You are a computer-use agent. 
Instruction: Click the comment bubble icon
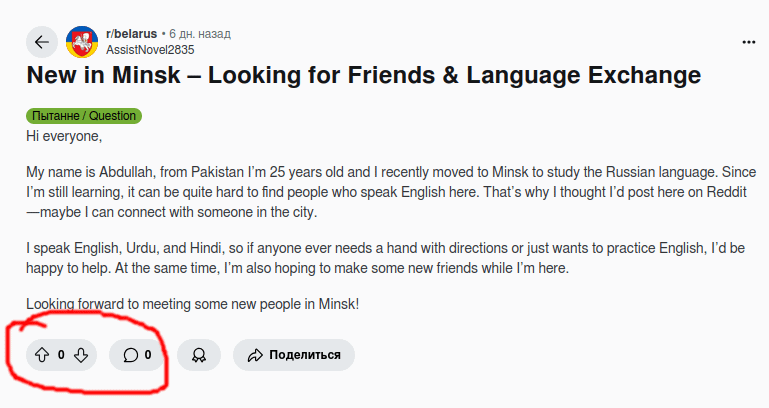click(x=130, y=354)
